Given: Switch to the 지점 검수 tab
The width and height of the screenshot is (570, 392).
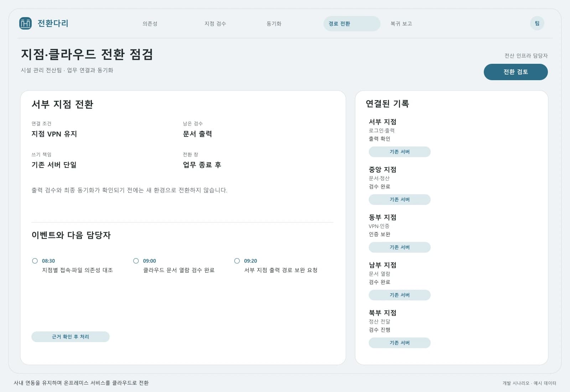Looking at the screenshot, I should click(x=215, y=24).
